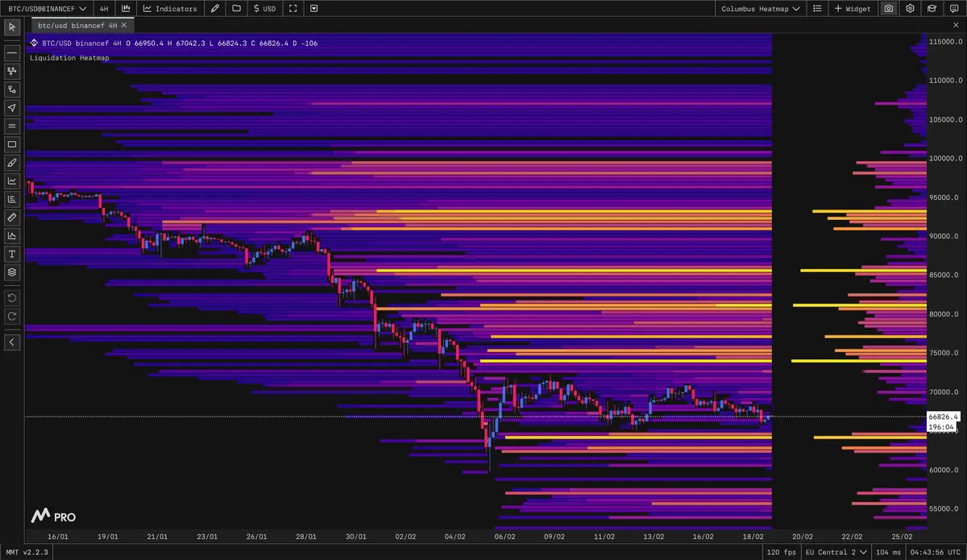Click the 04:43:56 UTC clock
Screen dimensions: 967x560
pyautogui.click(x=936, y=552)
